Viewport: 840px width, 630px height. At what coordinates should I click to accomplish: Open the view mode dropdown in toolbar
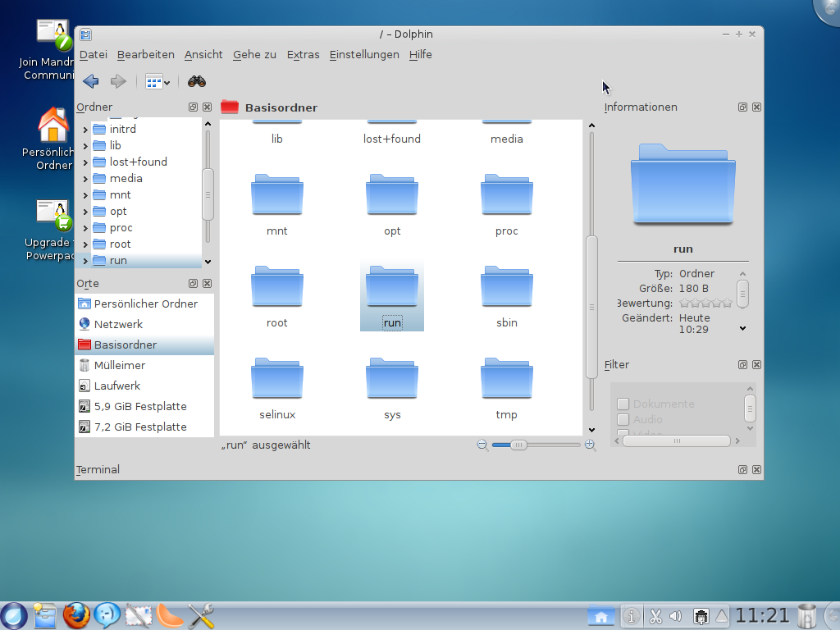157,81
